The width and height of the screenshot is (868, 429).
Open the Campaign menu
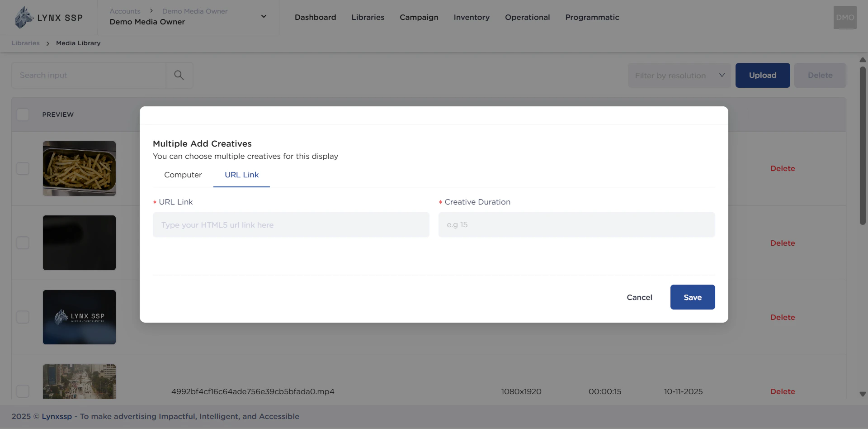[419, 17]
